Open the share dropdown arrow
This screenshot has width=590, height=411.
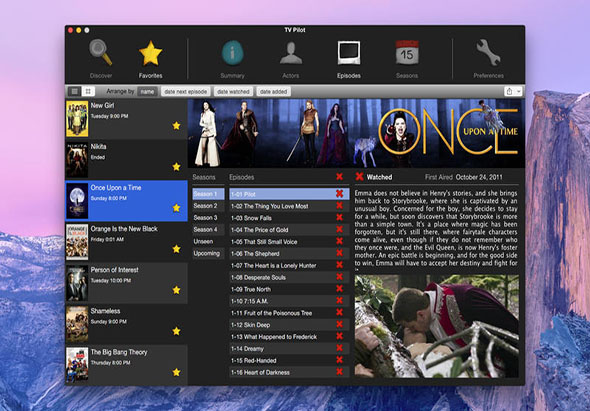(x=519, y=91)
